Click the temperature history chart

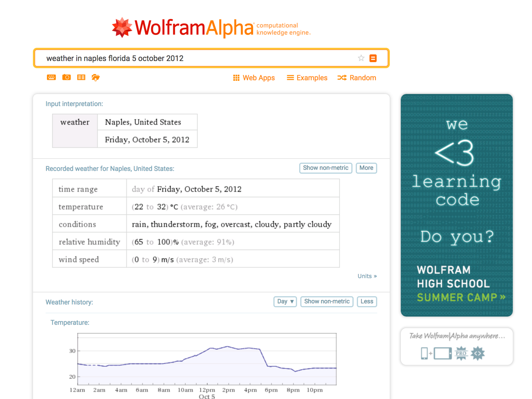point(207,359)
